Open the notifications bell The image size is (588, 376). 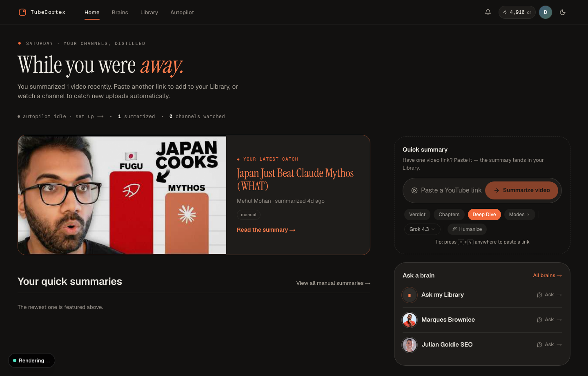pyautogui.click(x=488, y=12)
